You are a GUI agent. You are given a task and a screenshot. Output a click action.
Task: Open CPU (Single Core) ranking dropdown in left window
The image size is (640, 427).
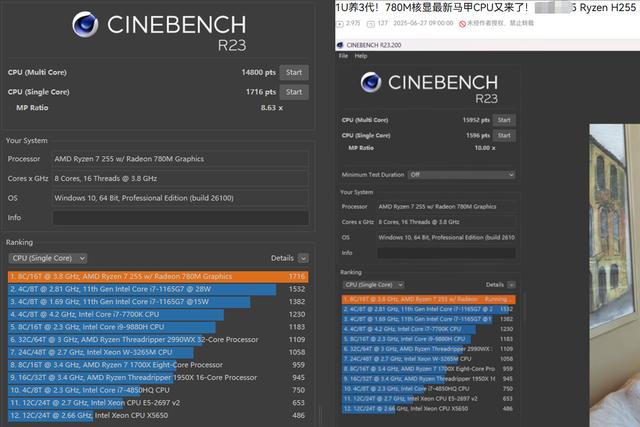click(48, 258)
